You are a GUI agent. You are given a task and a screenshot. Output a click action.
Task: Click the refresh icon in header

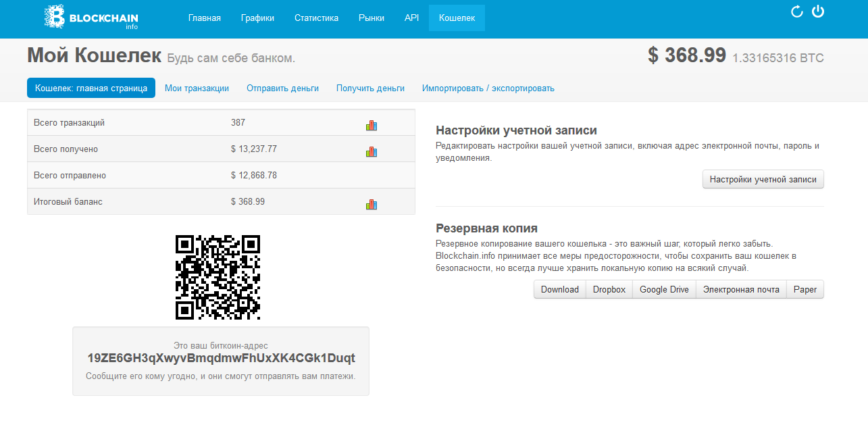click(796, 11)
